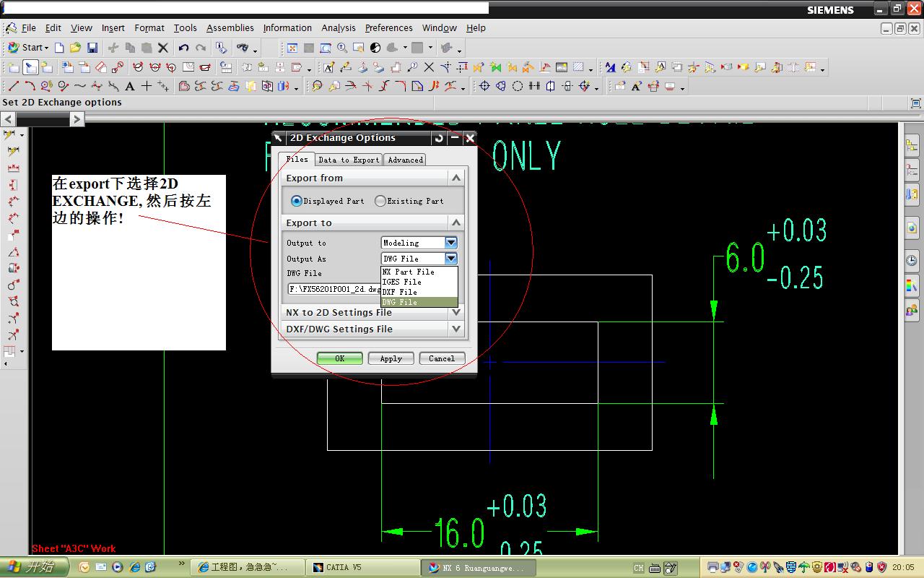Screen dimensions: 924x578
Task: Click the New file icon
Action: [59, 48]
